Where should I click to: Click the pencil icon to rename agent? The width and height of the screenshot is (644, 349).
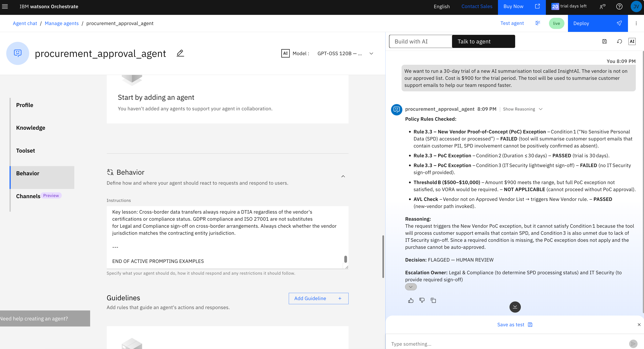(x=180, y=53)
